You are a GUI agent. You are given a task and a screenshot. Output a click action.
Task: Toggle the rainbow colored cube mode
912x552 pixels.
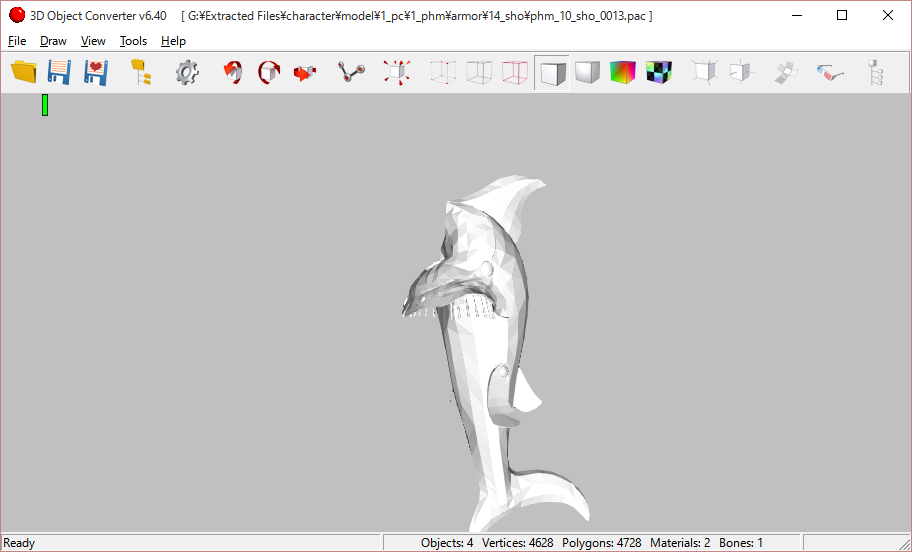[623, 72]
